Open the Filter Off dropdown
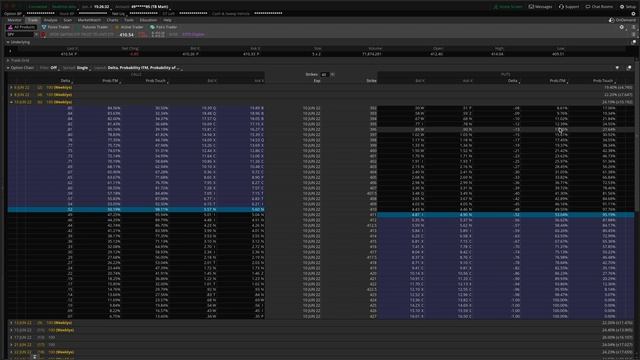Viewport: 640px width, 360px height. pyautogui.click(x=54, y=68)
